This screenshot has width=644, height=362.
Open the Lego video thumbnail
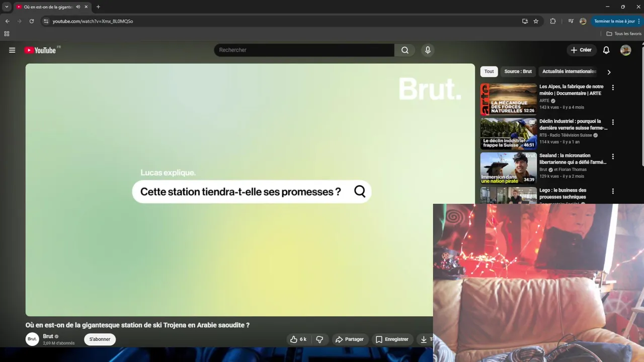[x=508, y=195]
